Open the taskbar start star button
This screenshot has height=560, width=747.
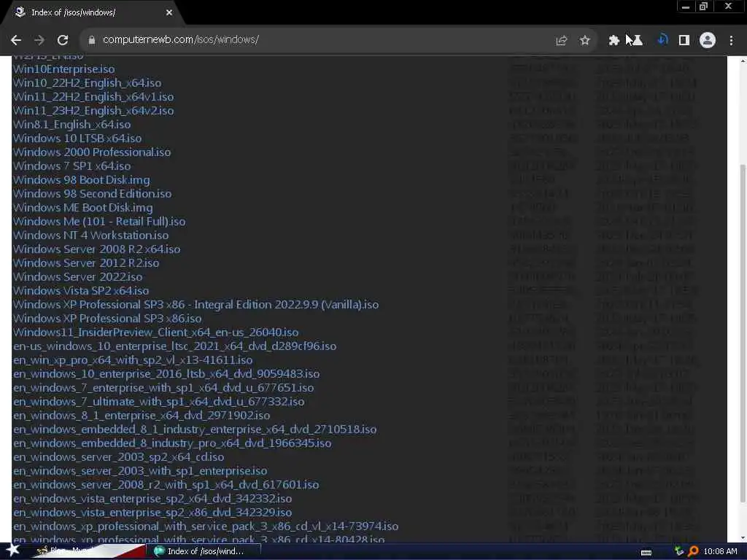[x=12, y=551]
